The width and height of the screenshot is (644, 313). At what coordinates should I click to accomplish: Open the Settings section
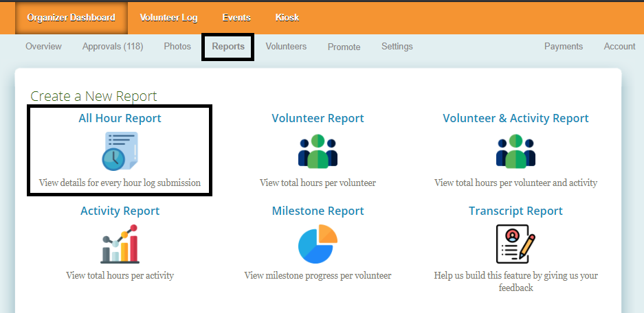pyautogui.click(x=397, y=47)
